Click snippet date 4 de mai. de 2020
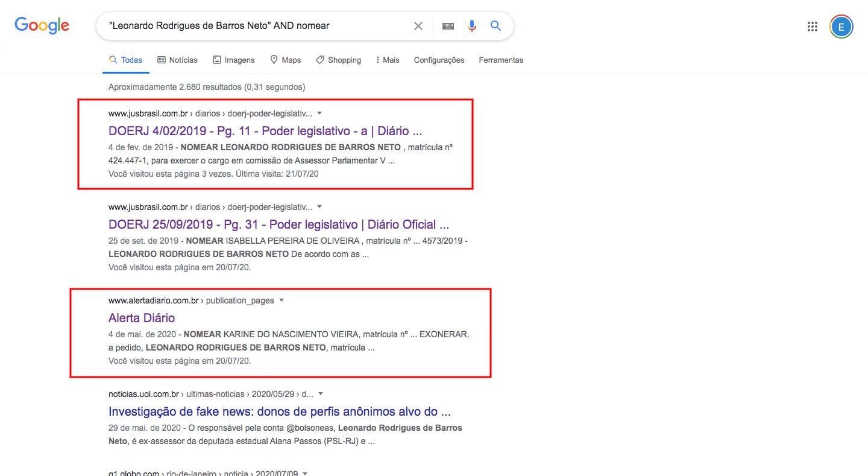Viewport: 868px width, 476px height. pyautogui.click(x=142, y=334)
